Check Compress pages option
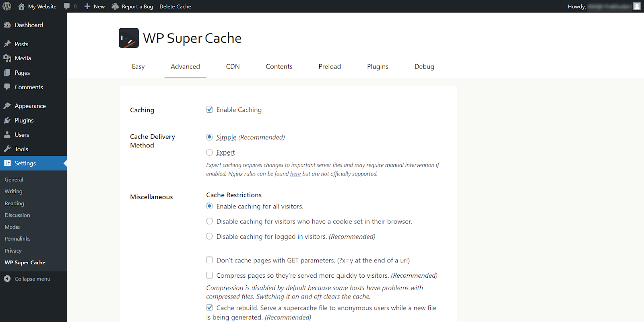The height and width of the screenshot is (322, 644). [x=209, y=275]
